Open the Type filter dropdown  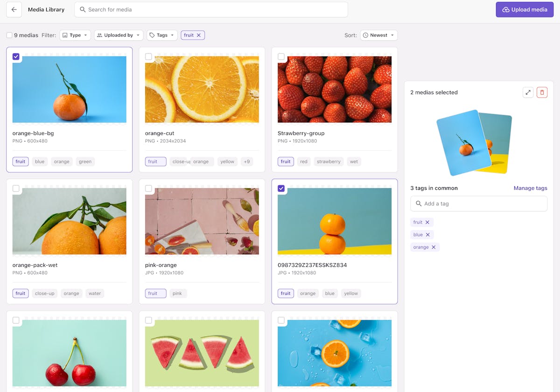(75, 35)
